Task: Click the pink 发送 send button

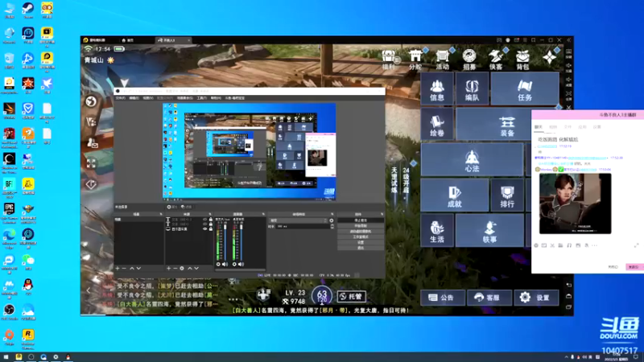Action: [x=634, y=267]
